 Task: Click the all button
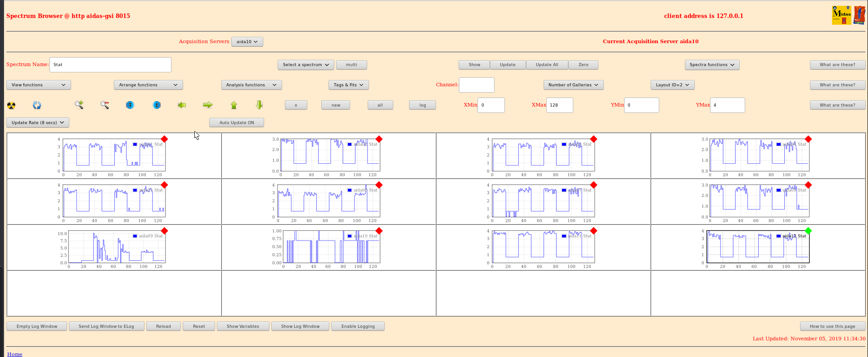[380, 105]
